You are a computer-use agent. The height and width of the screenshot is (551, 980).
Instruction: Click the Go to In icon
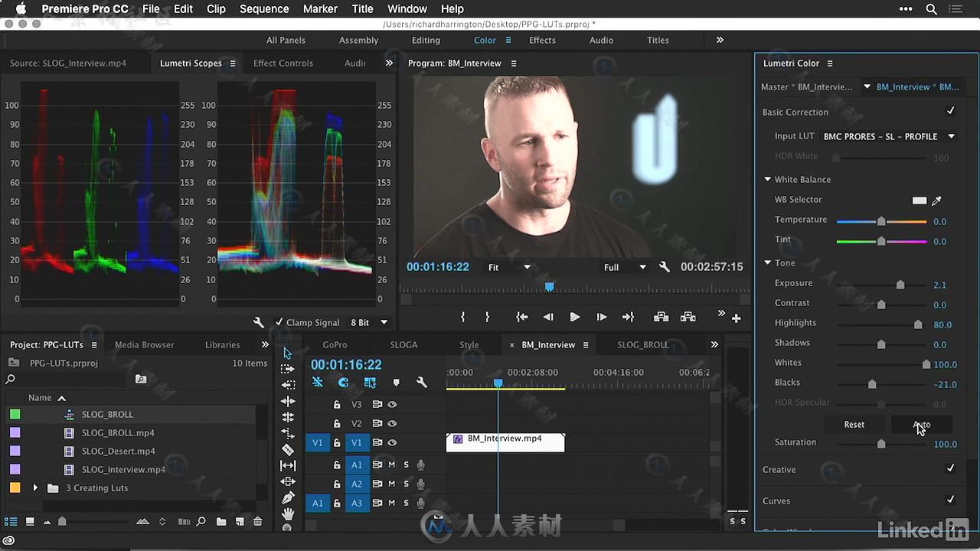[521, 317]
